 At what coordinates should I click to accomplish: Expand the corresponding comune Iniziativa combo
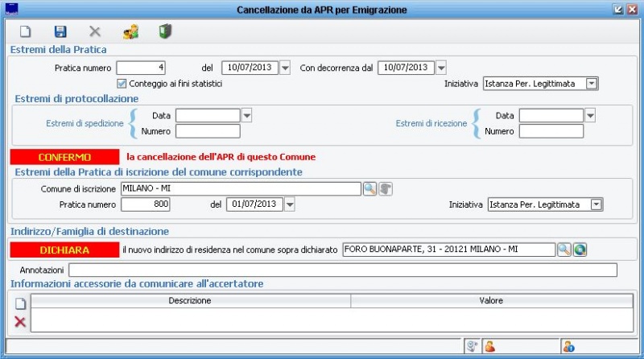(596, 204)
